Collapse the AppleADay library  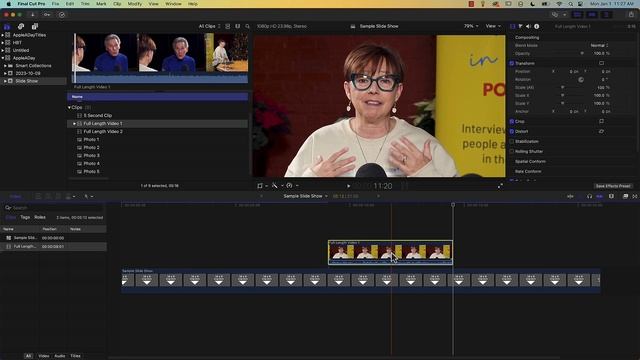coord(3,58)
